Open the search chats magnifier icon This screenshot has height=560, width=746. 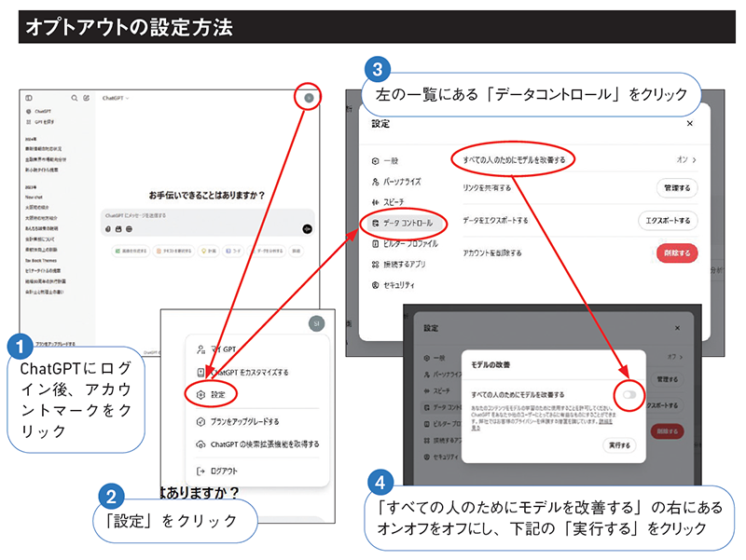(x=75, y=98)
